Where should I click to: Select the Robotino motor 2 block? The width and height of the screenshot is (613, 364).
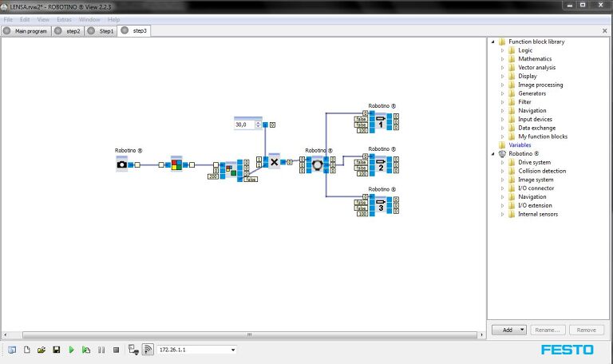[381, 165]
